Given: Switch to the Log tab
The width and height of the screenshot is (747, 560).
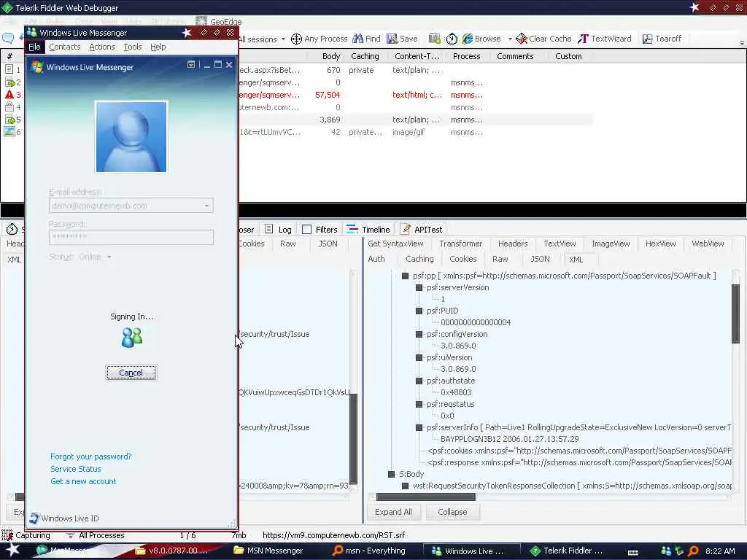Looking at the screenshot, I should tap(278, 230).
